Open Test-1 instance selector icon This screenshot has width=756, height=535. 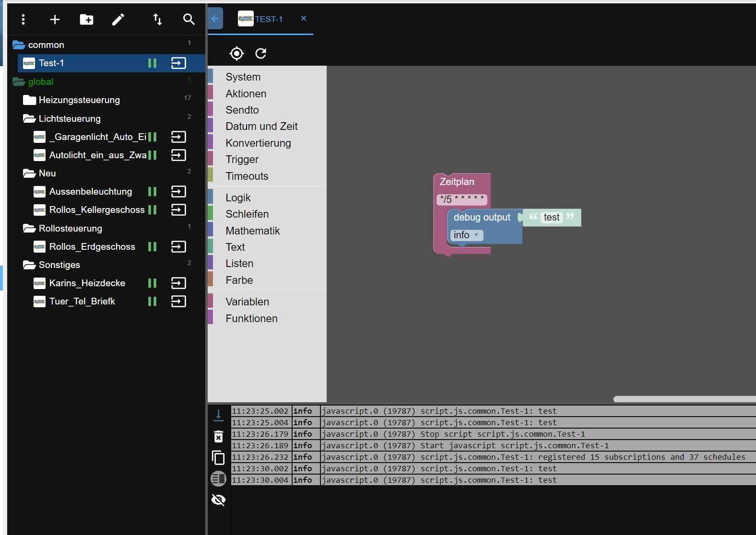[x=178, y=63]
